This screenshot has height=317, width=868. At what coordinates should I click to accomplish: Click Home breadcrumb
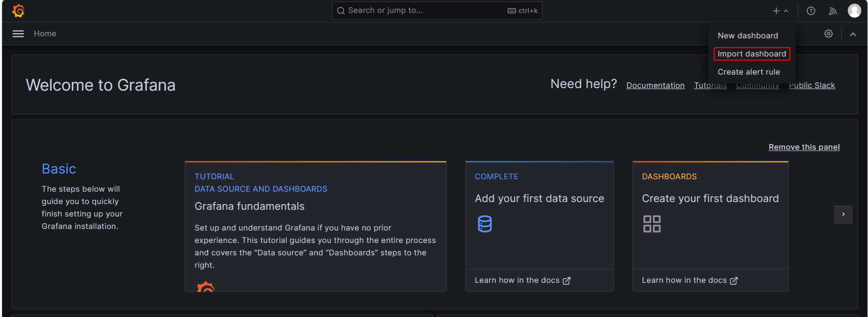pos(45,34)
